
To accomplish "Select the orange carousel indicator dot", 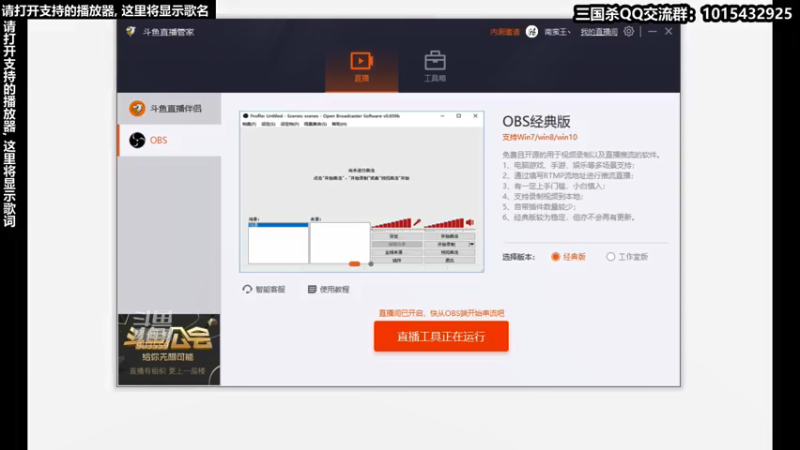I will 355,264.
